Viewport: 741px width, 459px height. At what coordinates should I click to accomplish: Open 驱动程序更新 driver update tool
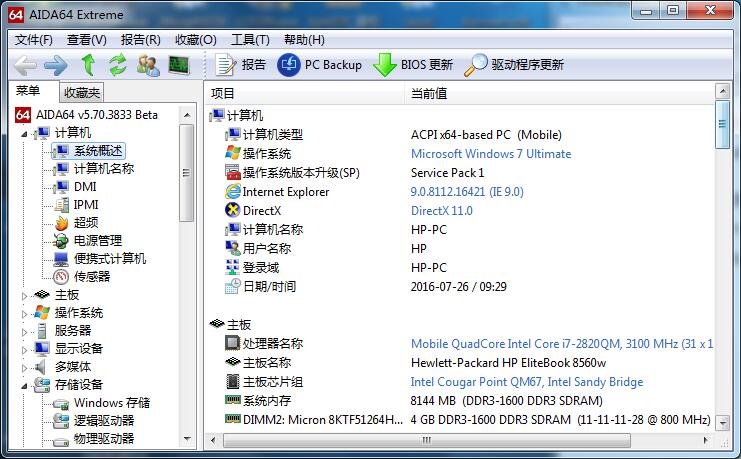click(515, 65)
